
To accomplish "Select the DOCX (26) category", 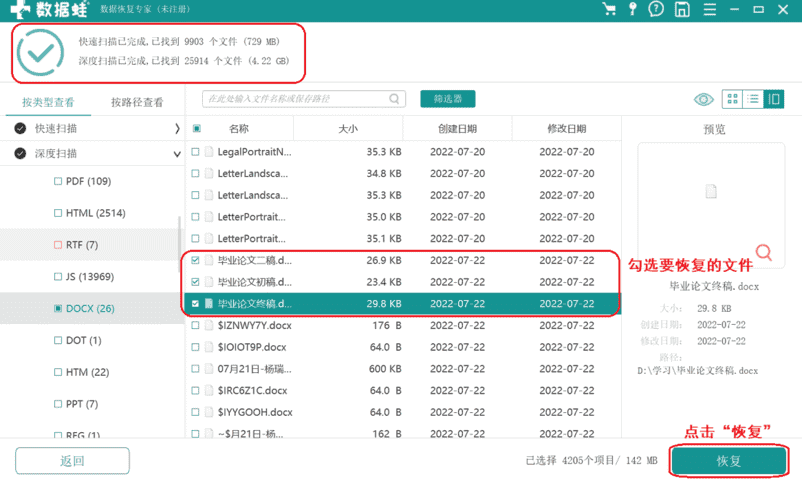I will 88,308.
